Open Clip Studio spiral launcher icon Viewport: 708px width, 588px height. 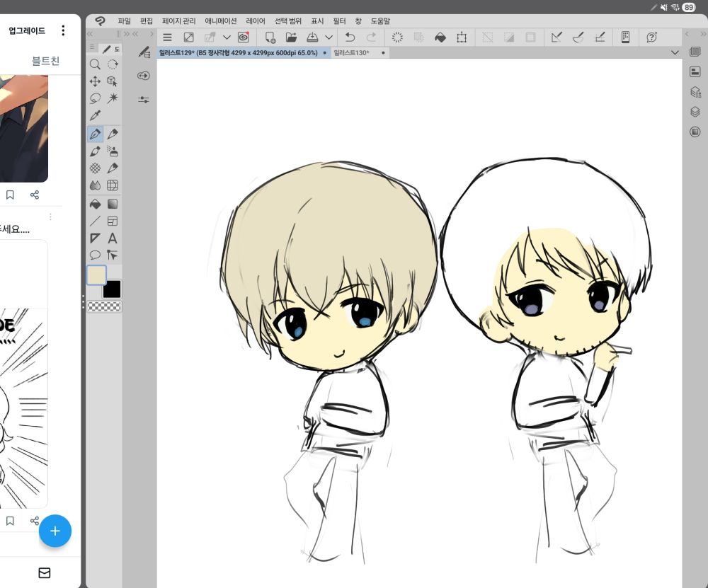click(244, 37)
